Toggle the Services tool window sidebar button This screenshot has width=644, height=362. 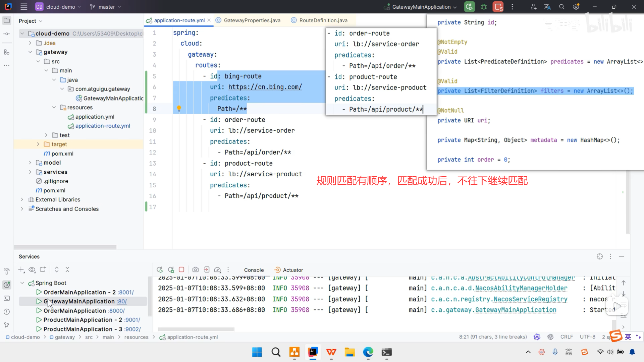tap(6, 285)
